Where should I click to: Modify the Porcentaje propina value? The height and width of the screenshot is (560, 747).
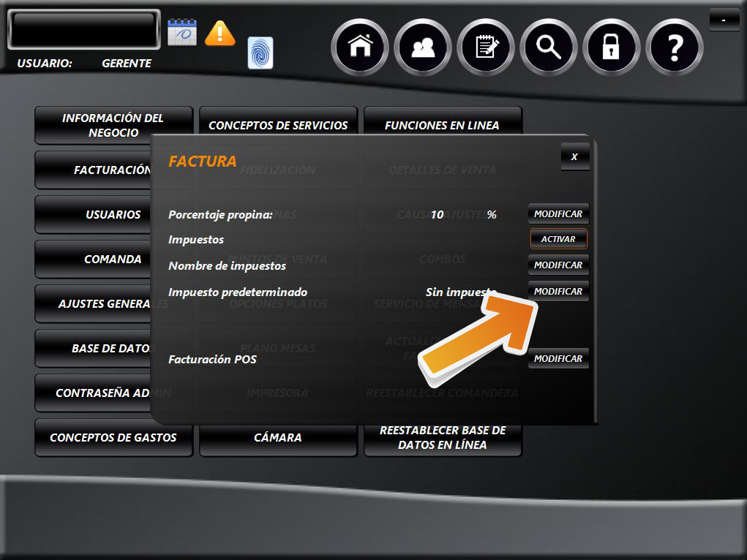[558, 214]
